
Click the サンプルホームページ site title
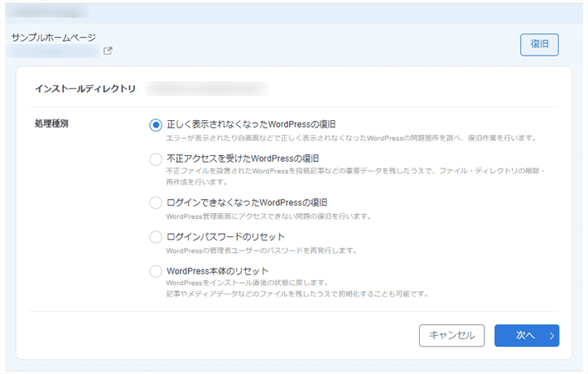pyautogui.click(x=54, y=37)
